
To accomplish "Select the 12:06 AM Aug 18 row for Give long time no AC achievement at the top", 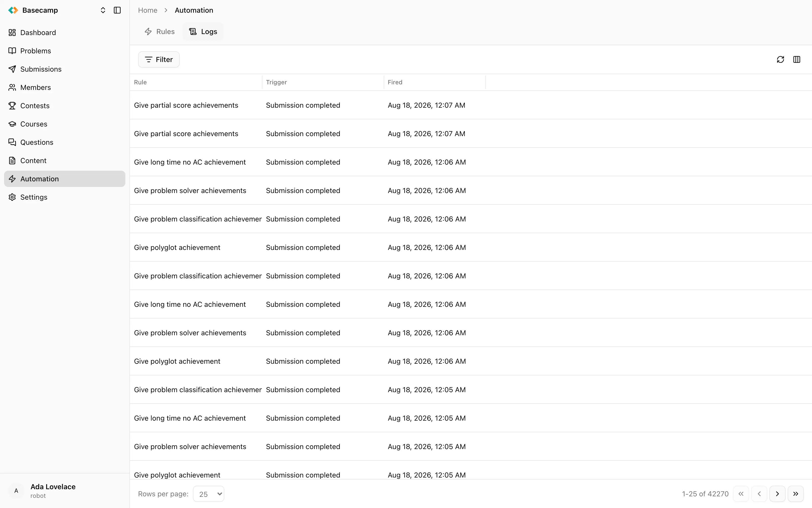I will pos(471,162).
